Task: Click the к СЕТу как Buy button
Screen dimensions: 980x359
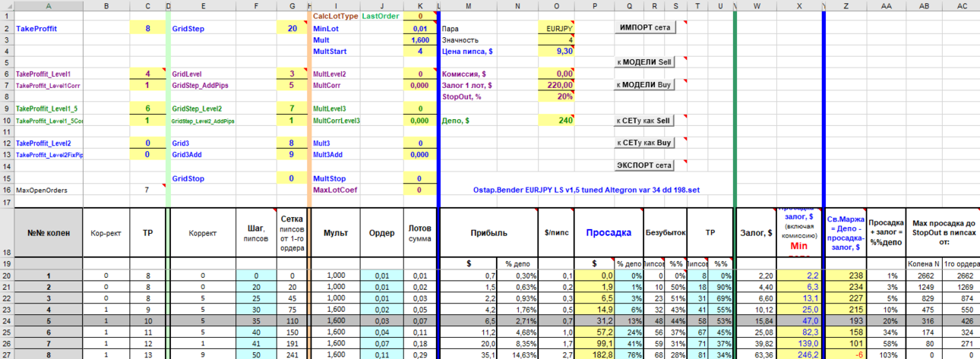Action: [x=645, y=143]
